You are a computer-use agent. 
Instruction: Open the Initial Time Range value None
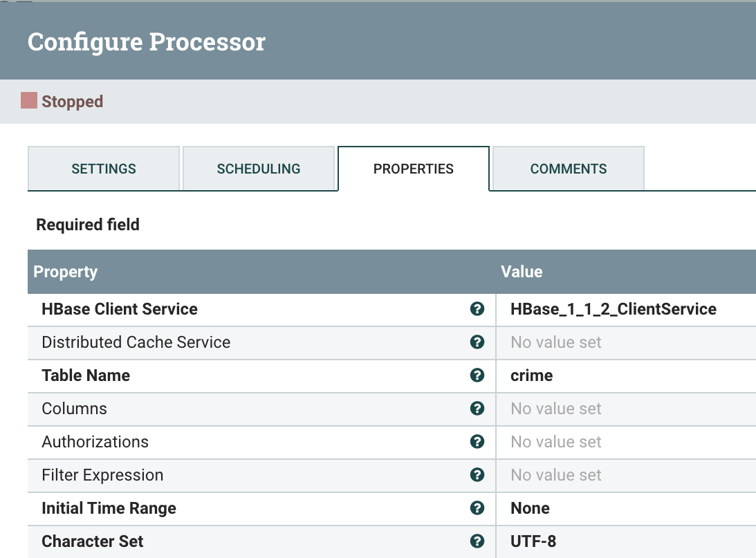click(x=531, y=508)
